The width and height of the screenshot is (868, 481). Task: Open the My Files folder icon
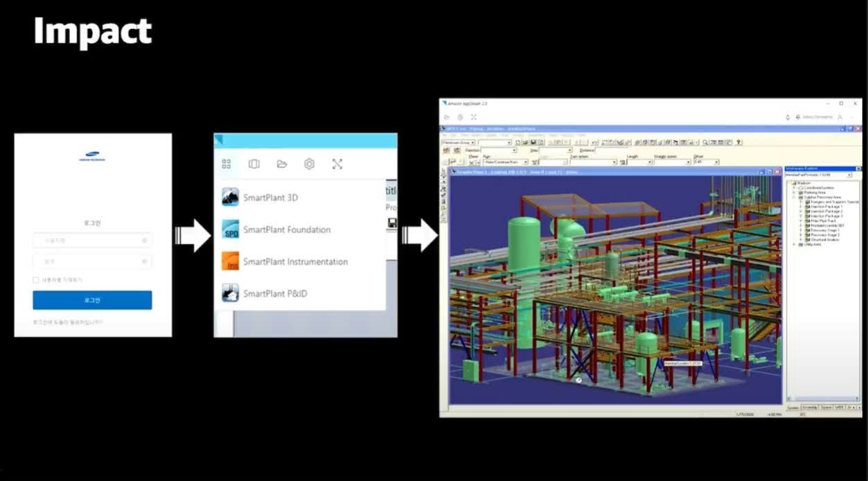pyautogui.click(x=281, y=164)
